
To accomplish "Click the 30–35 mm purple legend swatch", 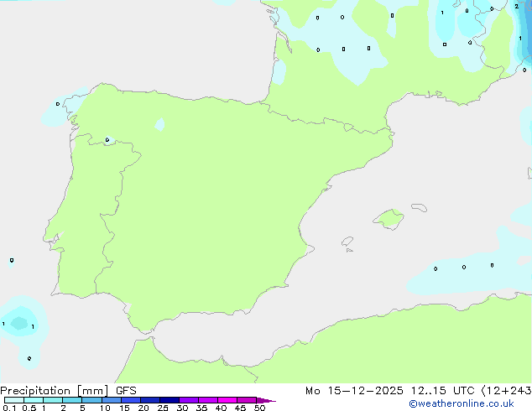I will click(x=189, y=400).
